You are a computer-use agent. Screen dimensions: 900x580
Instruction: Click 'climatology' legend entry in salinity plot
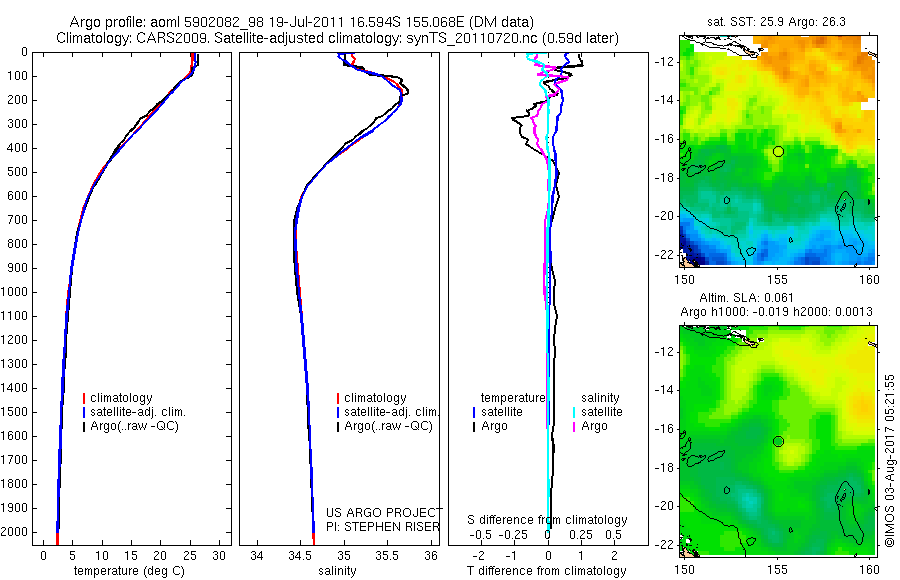click(375, 398)
